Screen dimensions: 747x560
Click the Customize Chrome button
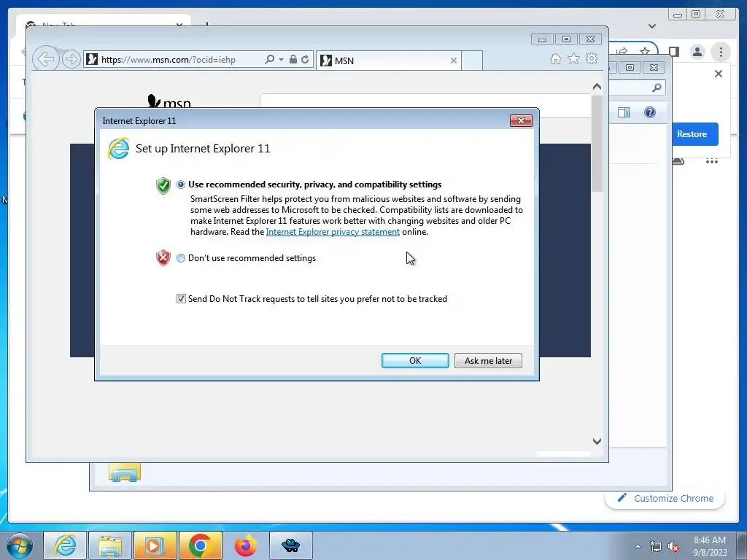coord(665,498)
